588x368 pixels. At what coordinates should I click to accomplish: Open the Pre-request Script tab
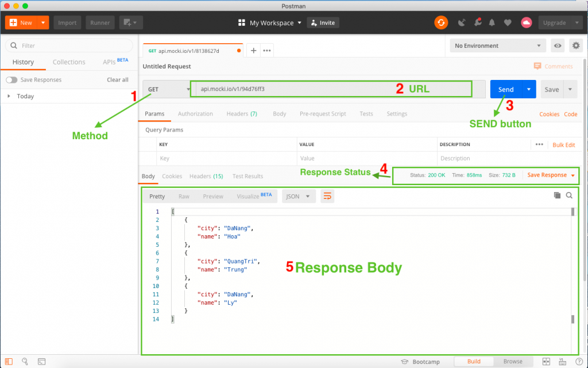click(x=323, y=114)
